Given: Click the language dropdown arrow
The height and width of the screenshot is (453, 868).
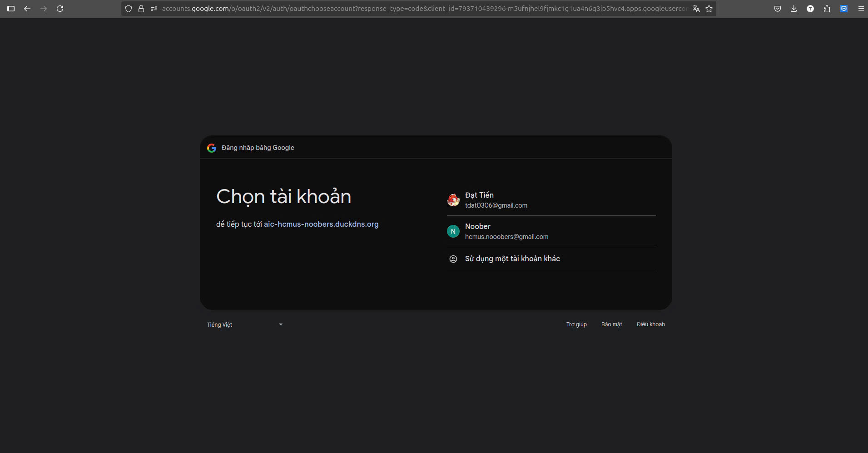Looking at the screenshot, I should 281,324.
